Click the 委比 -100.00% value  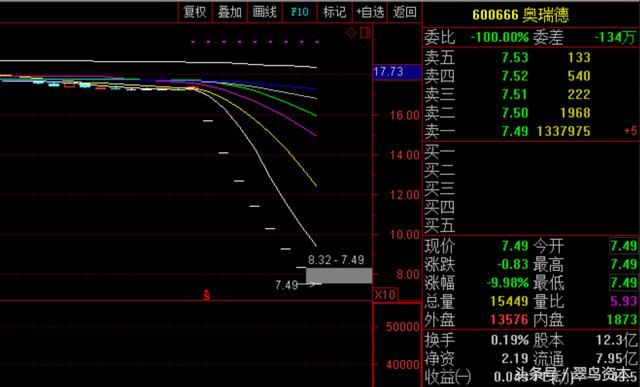[x=500, y=38]
